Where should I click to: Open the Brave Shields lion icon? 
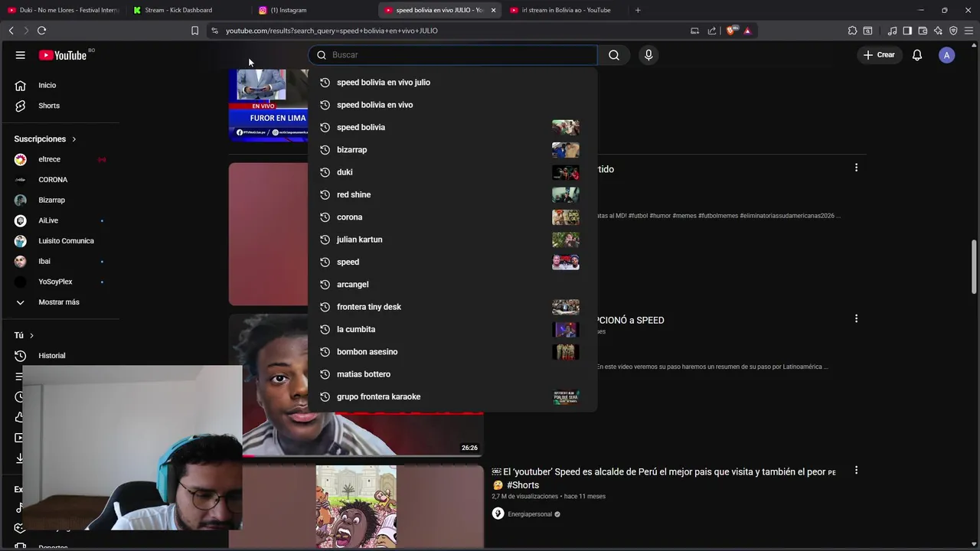pyautogui.click(x=732, y=31)
